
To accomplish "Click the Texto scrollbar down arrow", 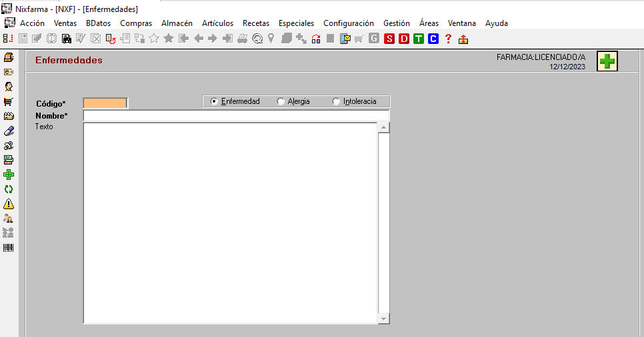I will 383,318.
